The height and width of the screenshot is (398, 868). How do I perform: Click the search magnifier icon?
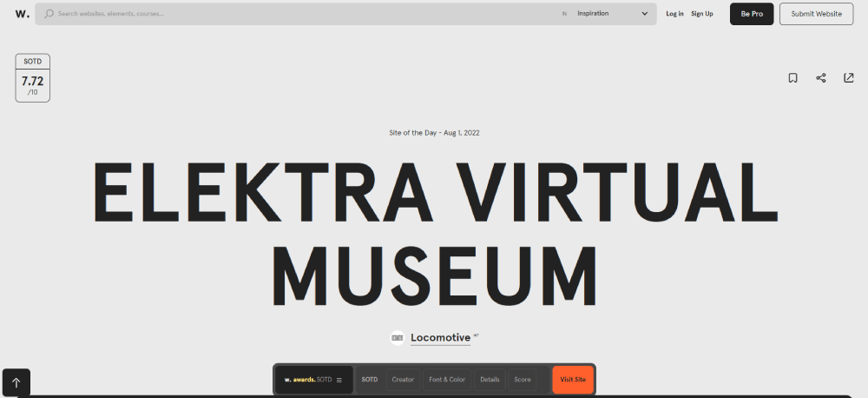pyautogui.click(x=49, y=14)
